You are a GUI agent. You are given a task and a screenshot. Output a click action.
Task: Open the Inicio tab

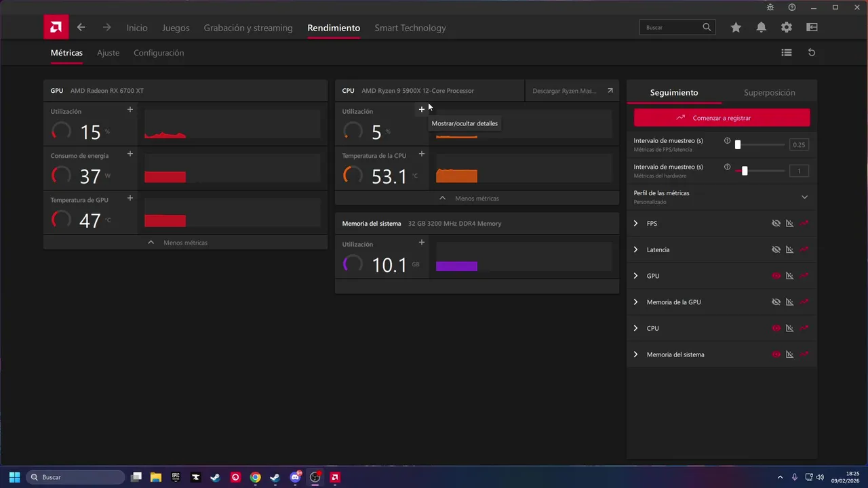click(137, 28)
